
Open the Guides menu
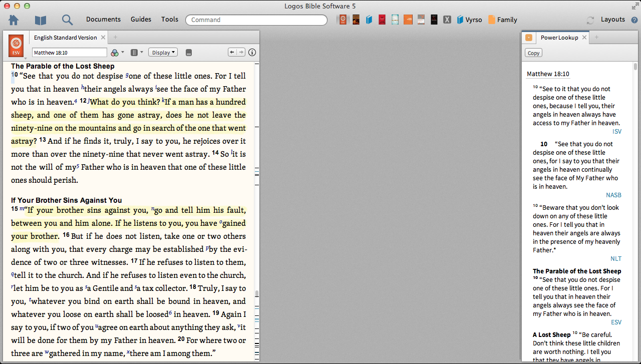pyautogui.click(x=141, y=20)
